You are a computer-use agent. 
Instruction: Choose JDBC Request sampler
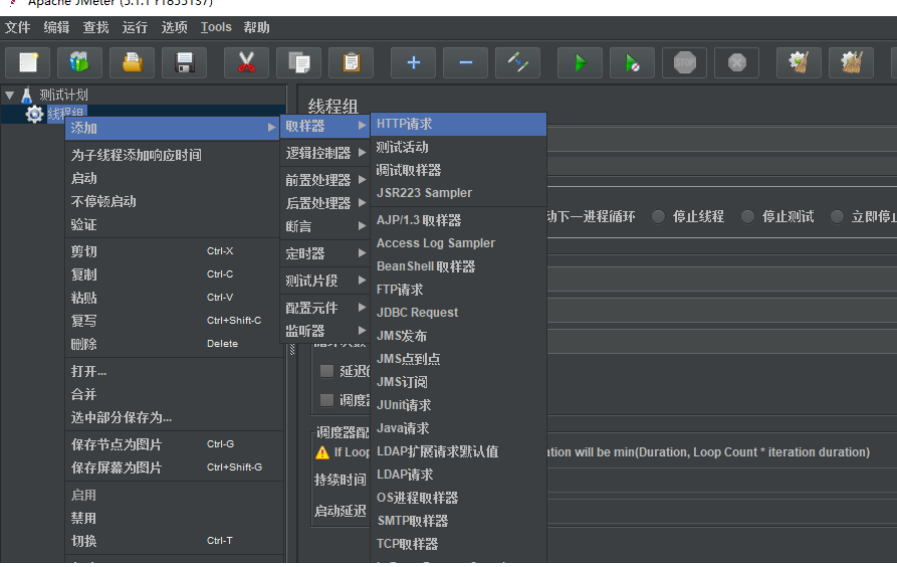(x=459, y=312)
